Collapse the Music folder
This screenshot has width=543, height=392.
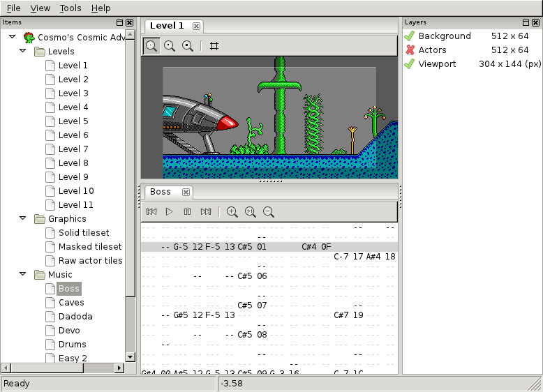coord(23,274)
